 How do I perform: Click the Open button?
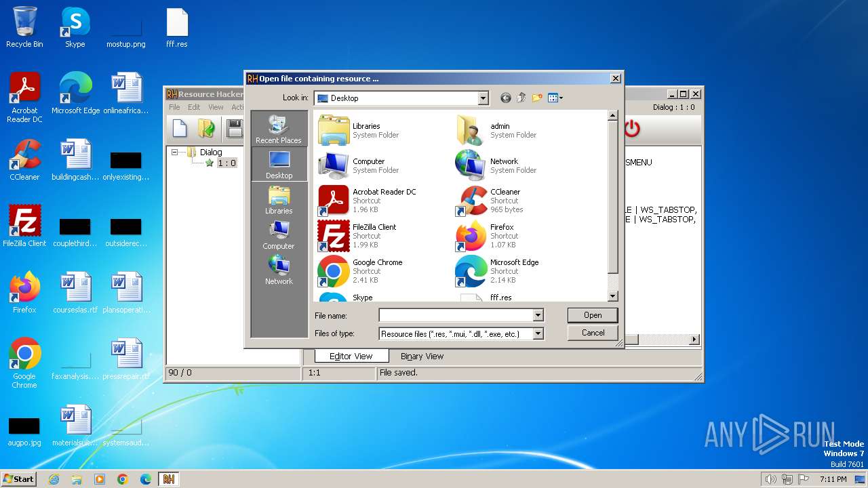(593, 315)
